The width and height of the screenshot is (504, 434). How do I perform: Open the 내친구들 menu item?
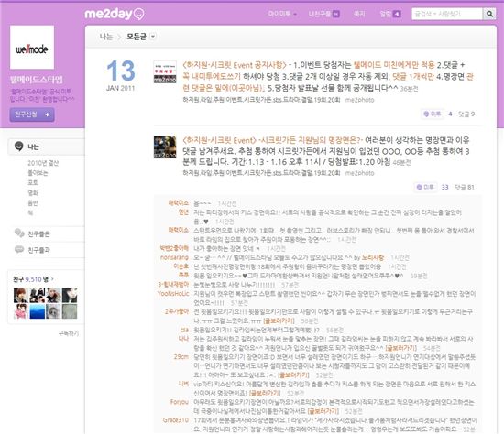click(x=319, y=14)
